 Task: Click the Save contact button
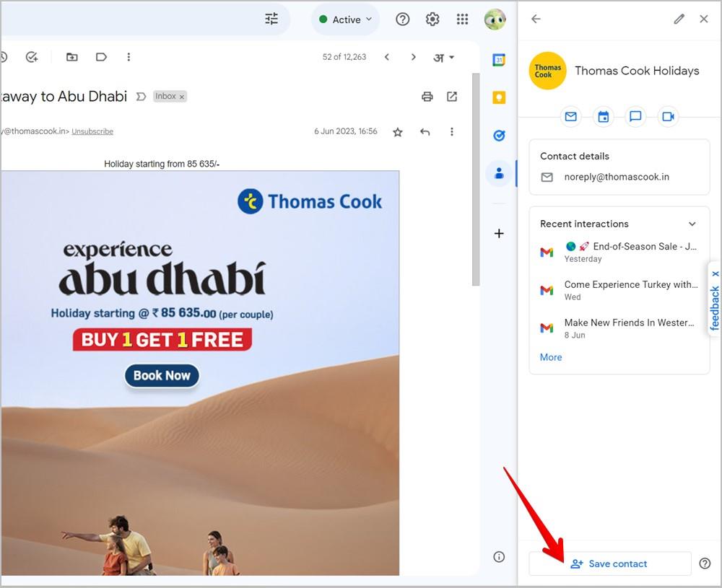pyautogui.click(x=609, y=563)
